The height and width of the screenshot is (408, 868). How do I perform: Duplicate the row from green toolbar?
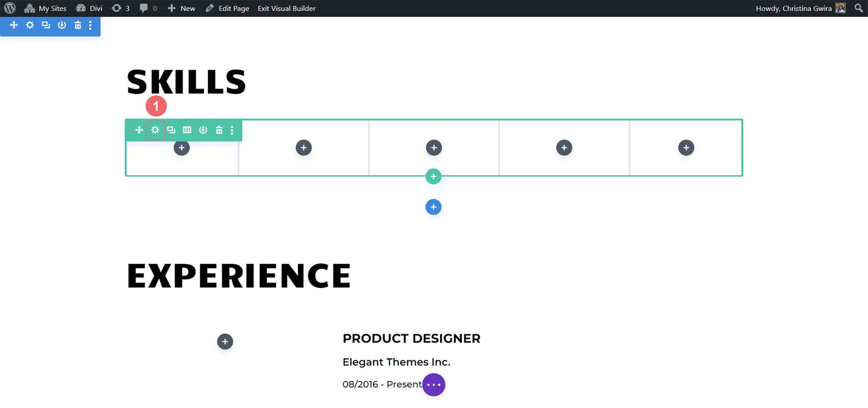[x=171, y=130]
